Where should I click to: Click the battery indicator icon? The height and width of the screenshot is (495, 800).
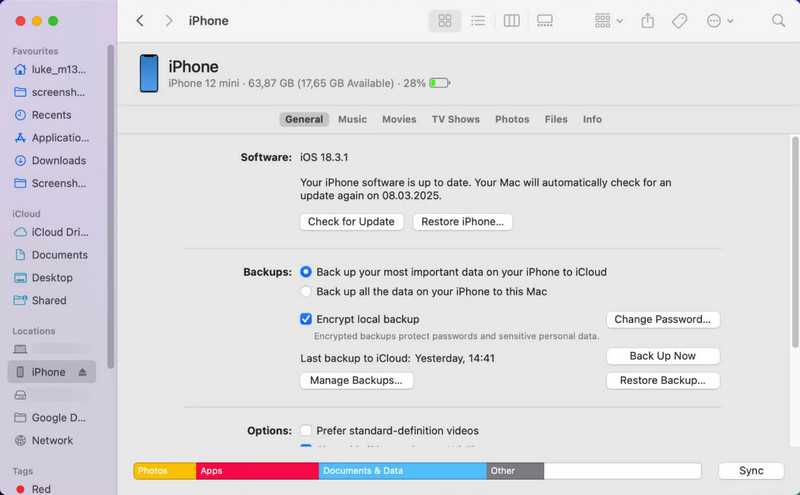(x=439, y=83)
